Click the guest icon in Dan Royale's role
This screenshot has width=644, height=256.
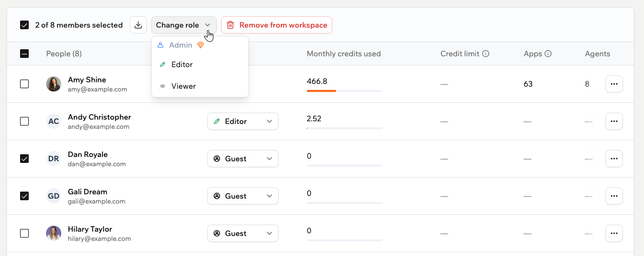[x=217, y=159]
